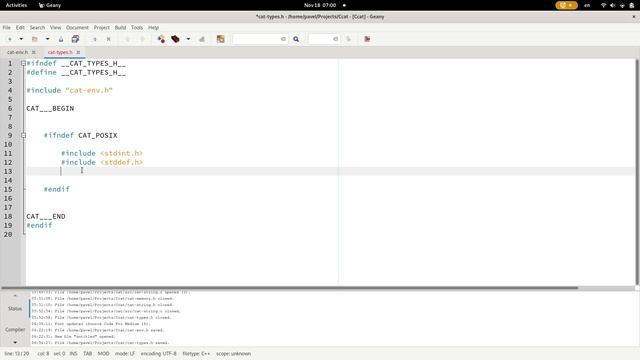Switch to cat-env.h tab
Image resolution: width=640 pixels, height=360 pixels.
coord(18,52)
